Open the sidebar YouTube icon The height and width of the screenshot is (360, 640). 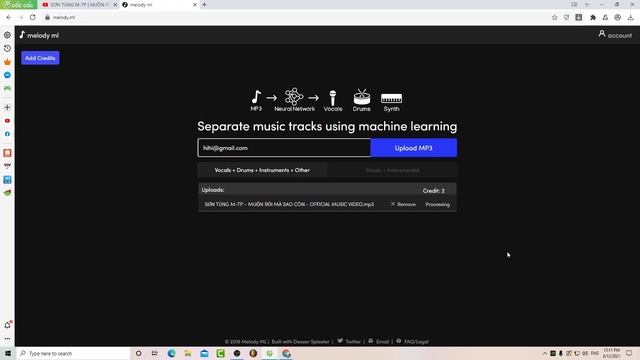click(x=7, y=121)
